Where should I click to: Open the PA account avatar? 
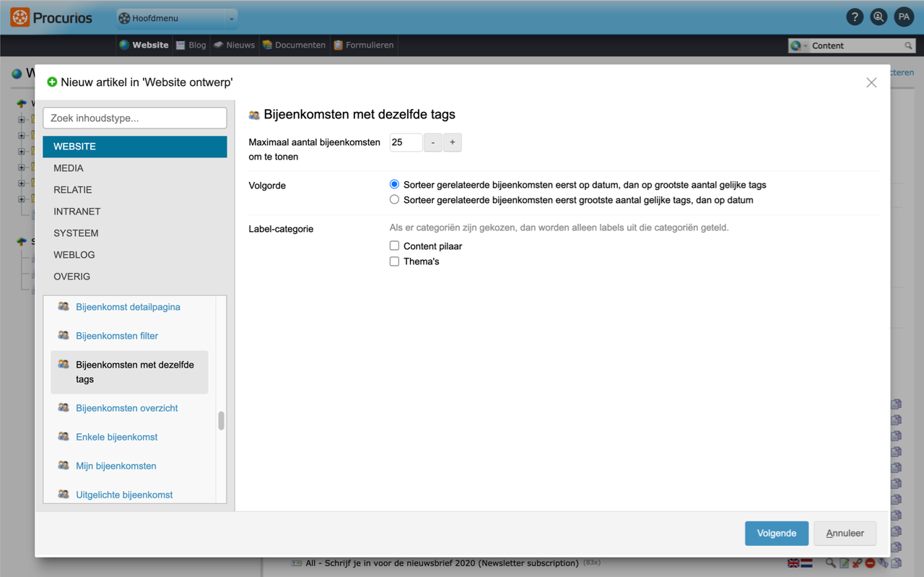[x=904, y=17]
